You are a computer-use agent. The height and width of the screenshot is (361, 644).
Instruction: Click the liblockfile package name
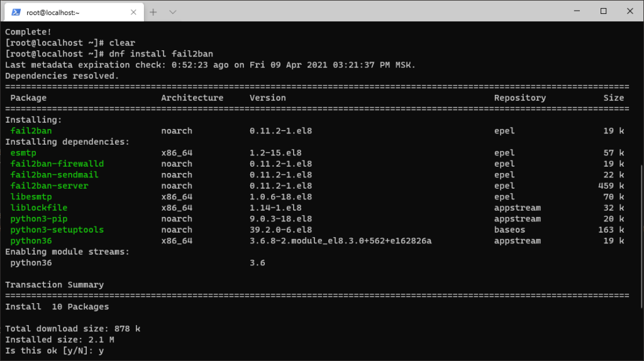(39, 208)
